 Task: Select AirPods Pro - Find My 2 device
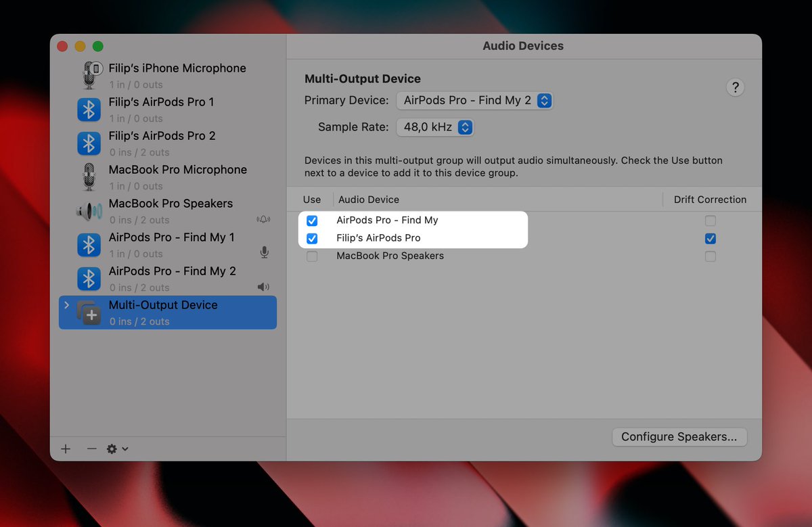[168, 279]
